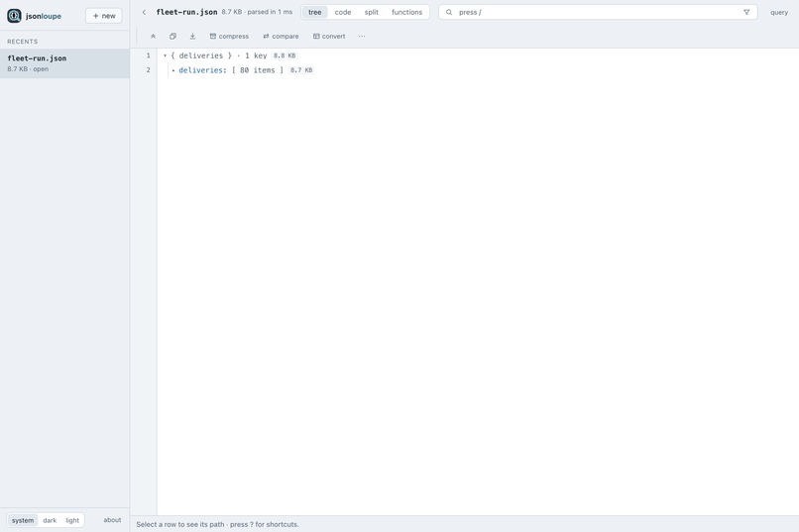Click the '[ 80 items ]' summary
The height and width of the screenshot is (532, 799).
(258, 70)
